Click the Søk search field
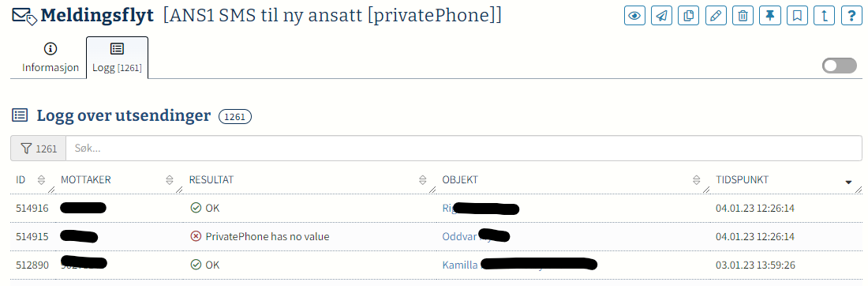 tap(463, 149)
